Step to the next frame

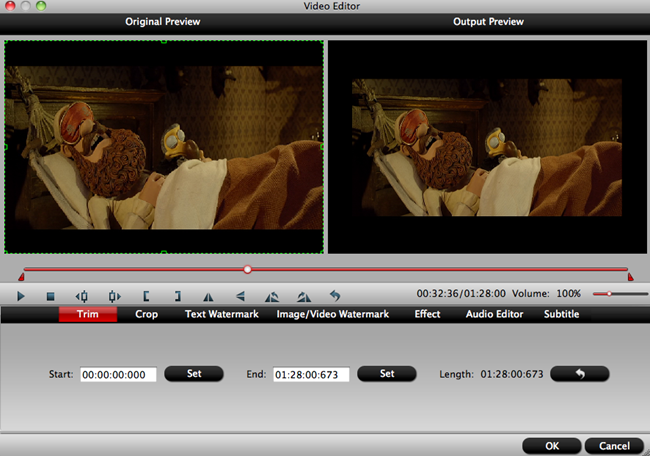pyautogui.click(x=114, y=296)
